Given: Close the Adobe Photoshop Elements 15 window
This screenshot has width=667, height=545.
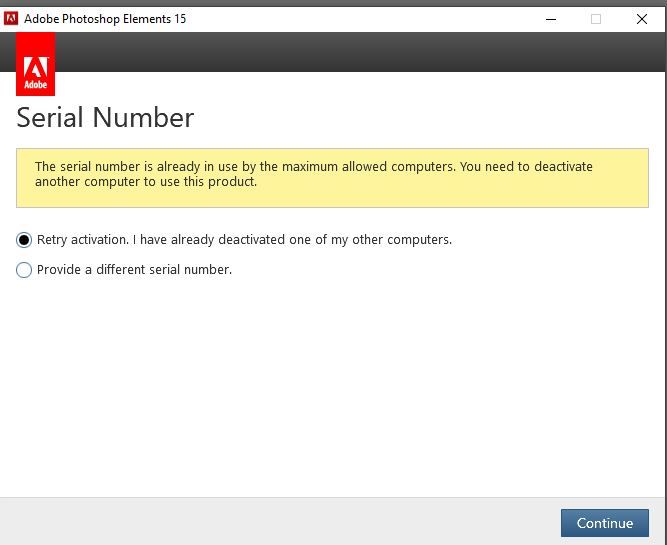Looking at the screenshot, I should 642,19.
